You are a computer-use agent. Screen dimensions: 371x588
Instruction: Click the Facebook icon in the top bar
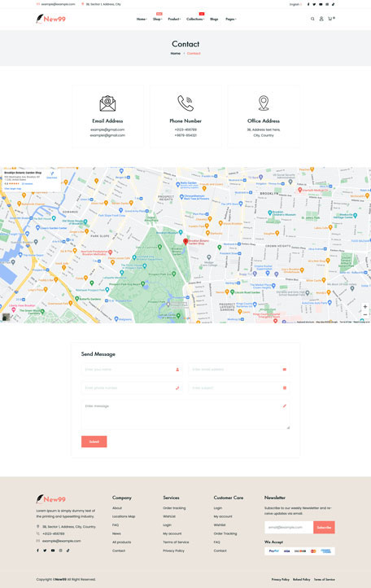coord(308,5)
